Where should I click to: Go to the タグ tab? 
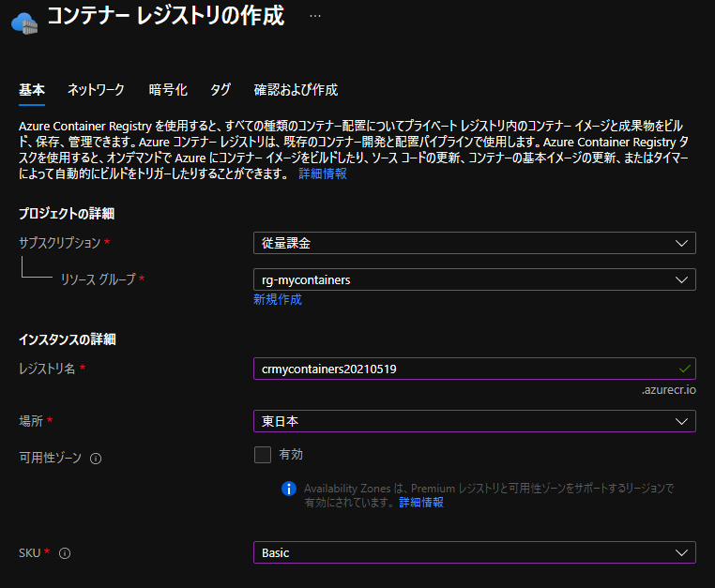click(x=221, y=90)
